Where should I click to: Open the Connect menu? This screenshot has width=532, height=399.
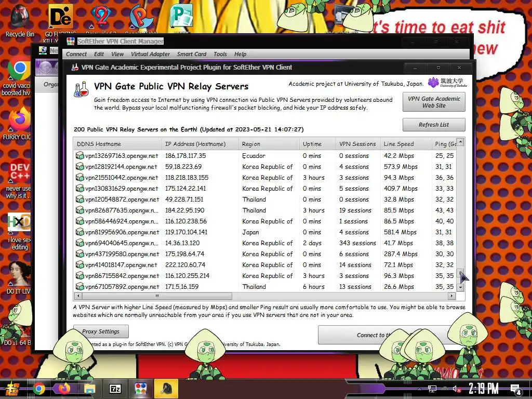tap(76, 54)
